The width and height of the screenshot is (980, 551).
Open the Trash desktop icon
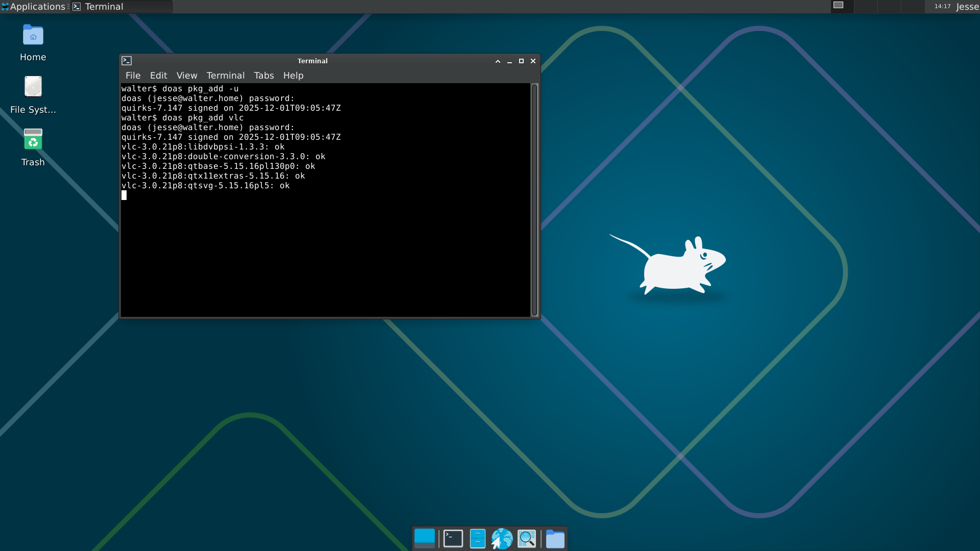click(33, 147)
